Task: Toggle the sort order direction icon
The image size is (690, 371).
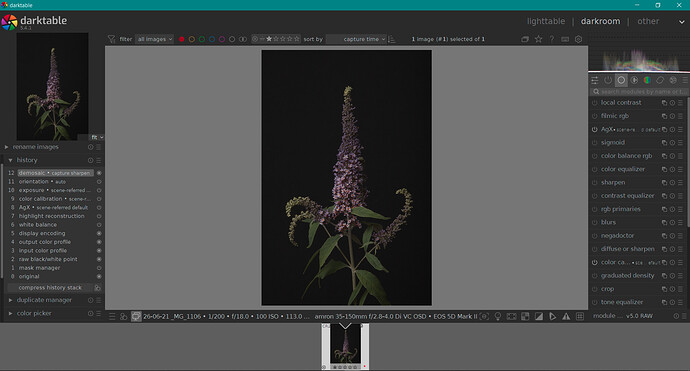Action: (x=392, y=39)
